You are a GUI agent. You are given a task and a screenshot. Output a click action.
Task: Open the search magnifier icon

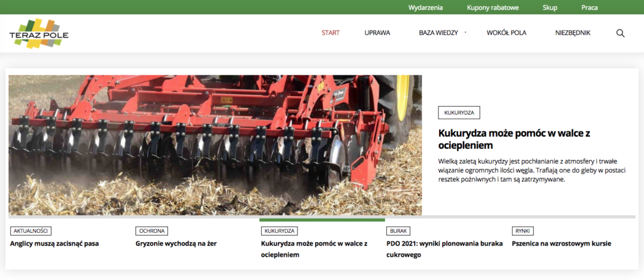(x=620, y=33)
